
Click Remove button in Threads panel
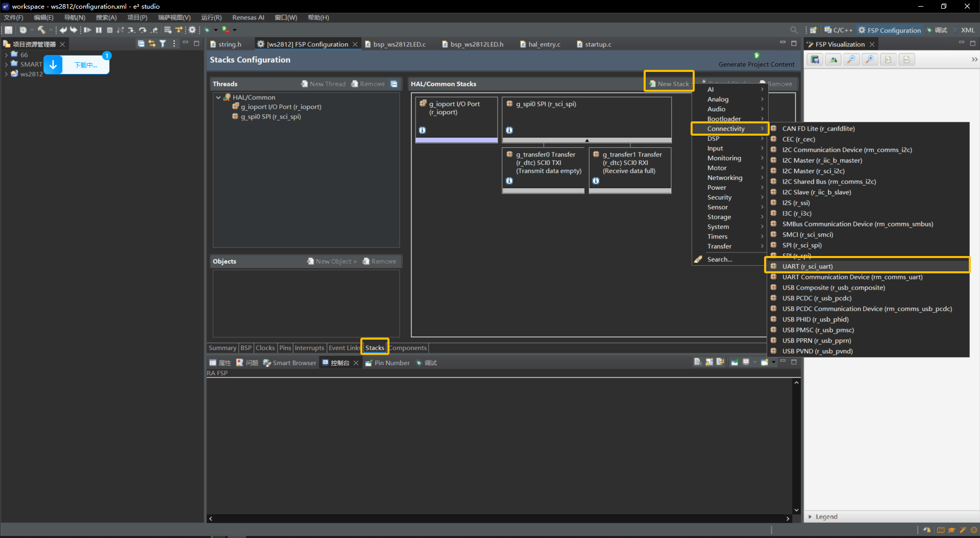click(368, 84)
